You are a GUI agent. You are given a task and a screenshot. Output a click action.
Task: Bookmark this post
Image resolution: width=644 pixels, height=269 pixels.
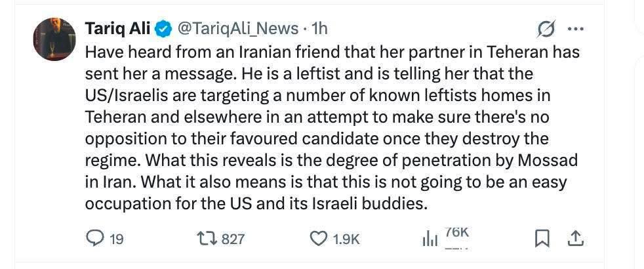(542, 239)
